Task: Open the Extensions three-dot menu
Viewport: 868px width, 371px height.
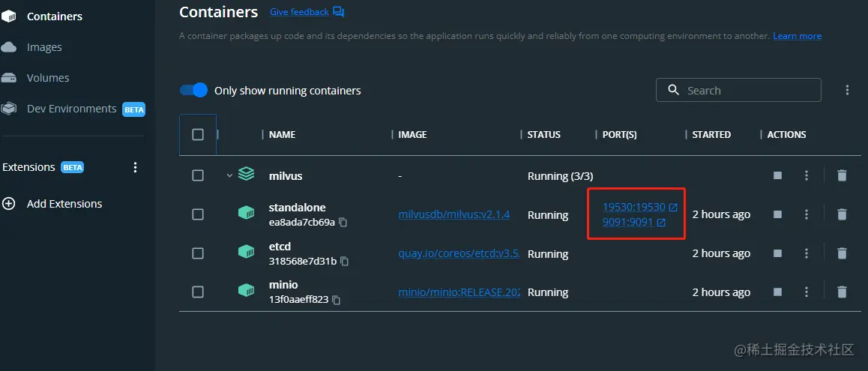Action: [135, 167]
